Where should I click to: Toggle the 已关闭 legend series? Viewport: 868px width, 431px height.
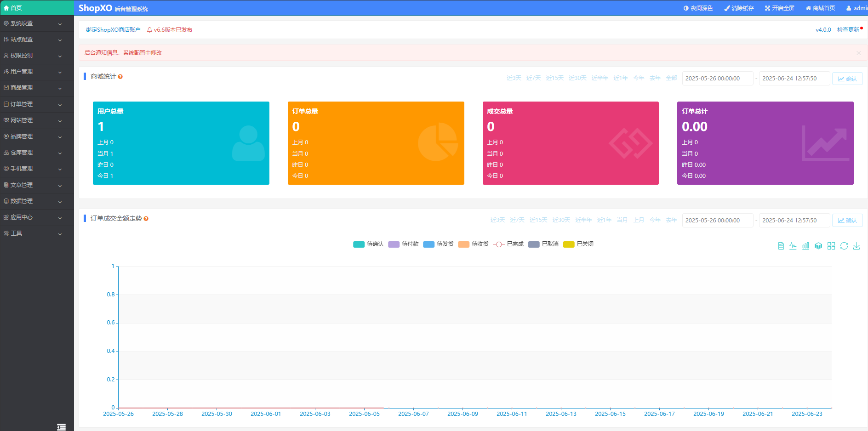tap(578, 244)
